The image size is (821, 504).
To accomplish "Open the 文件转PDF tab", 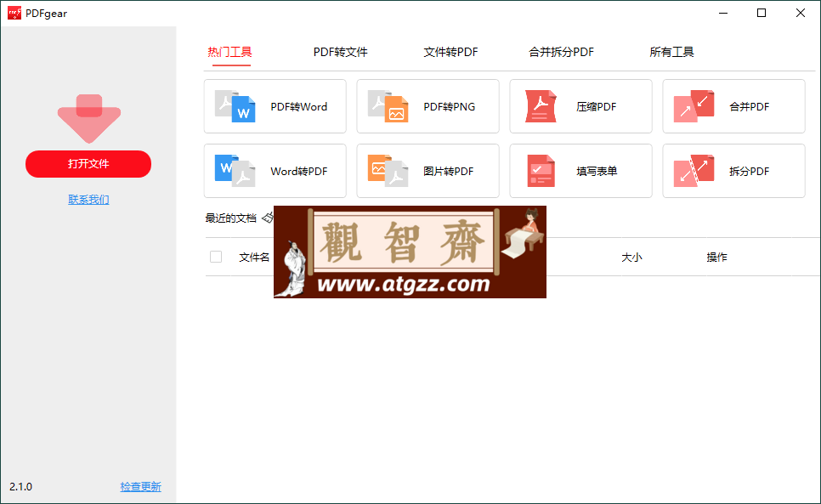I will tap(450, 52).
